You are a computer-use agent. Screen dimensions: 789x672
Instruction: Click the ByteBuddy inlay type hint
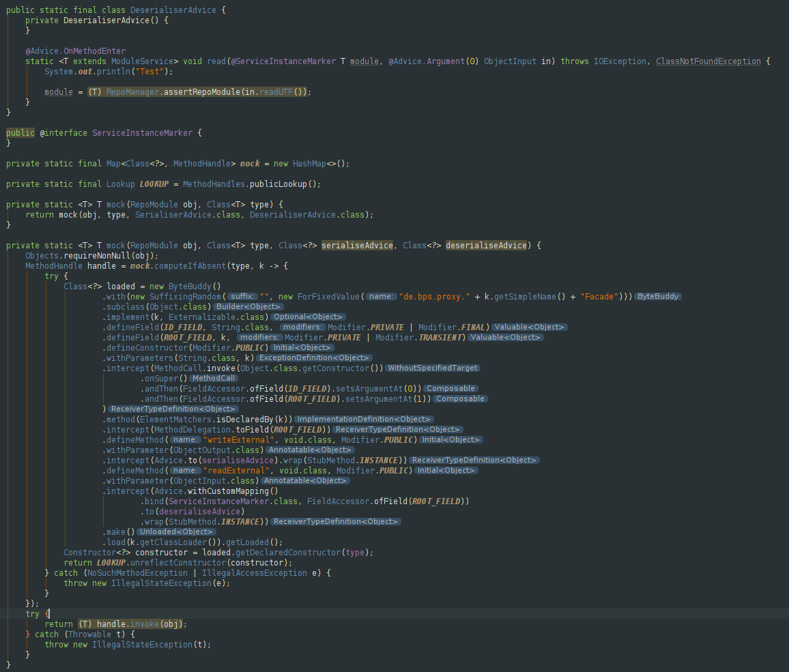pos(657,296)
